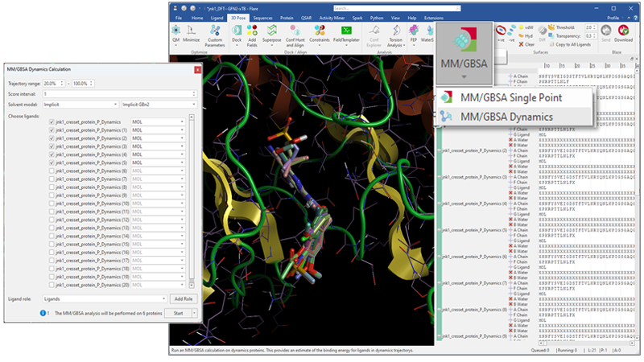Clear the surfaces

[x=526, y=44]
